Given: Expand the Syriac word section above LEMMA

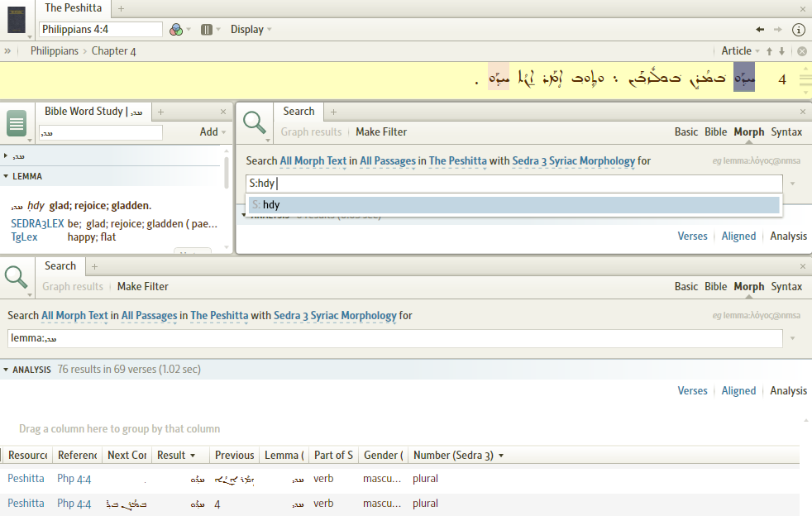Looking at the screenshot, I should click(x=6, y=155).
